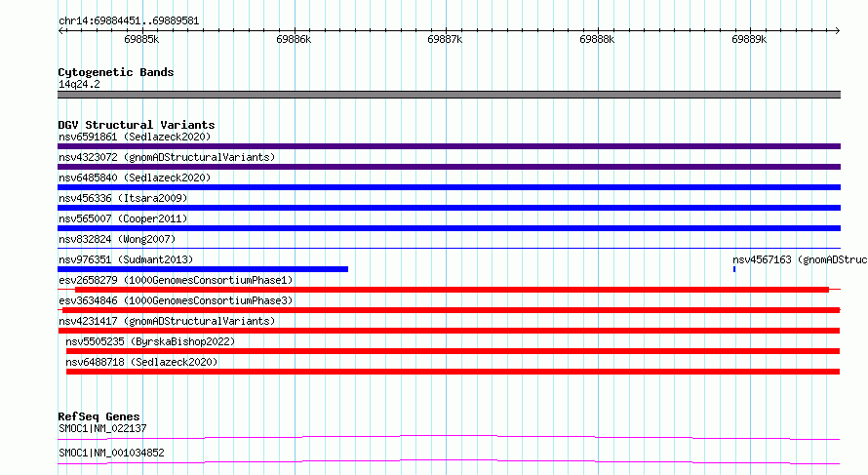868x475 pixels.
Task: Open nsv565007 (Cooper2011) variant label
Action: [123, 218]
